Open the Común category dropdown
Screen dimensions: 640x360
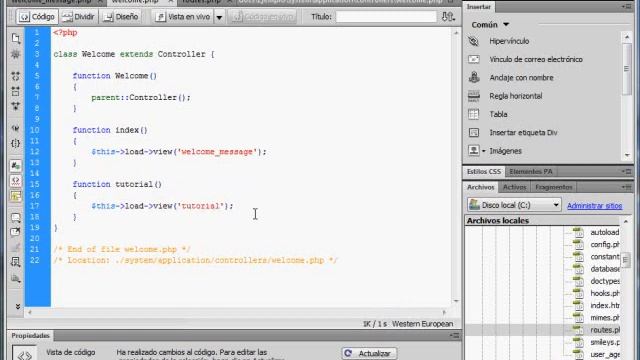[490, 25]
